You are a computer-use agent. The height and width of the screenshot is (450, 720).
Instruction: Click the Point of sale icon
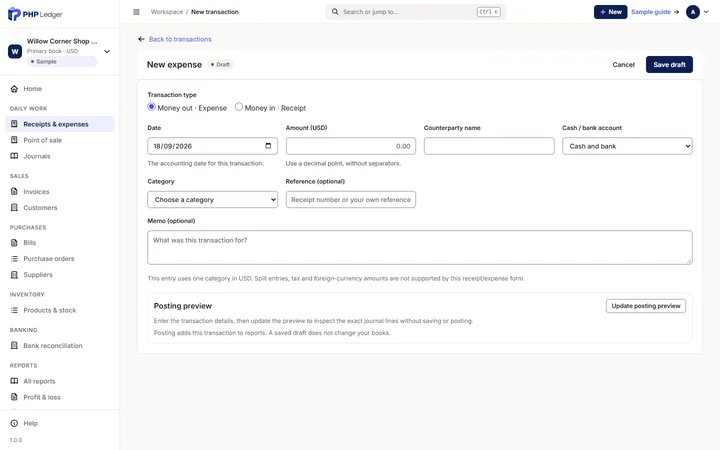(14, 140)
